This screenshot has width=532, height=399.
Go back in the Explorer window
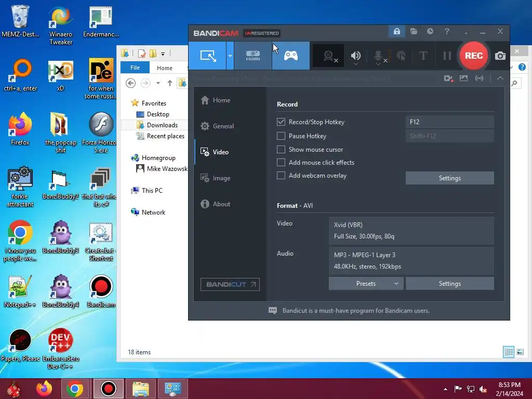(x=130, y=83)
